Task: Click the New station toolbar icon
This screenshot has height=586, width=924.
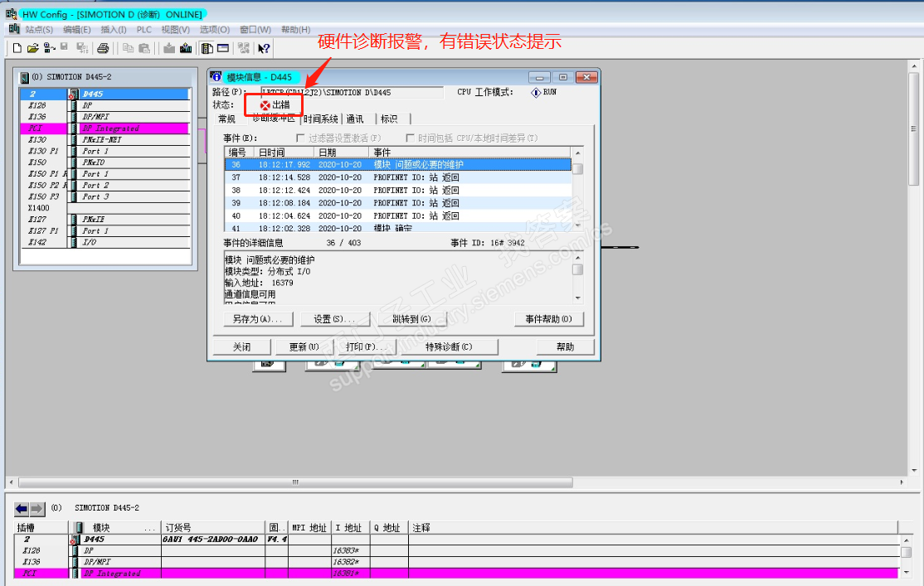Action: pyautogui.click(x=17, y=48)
